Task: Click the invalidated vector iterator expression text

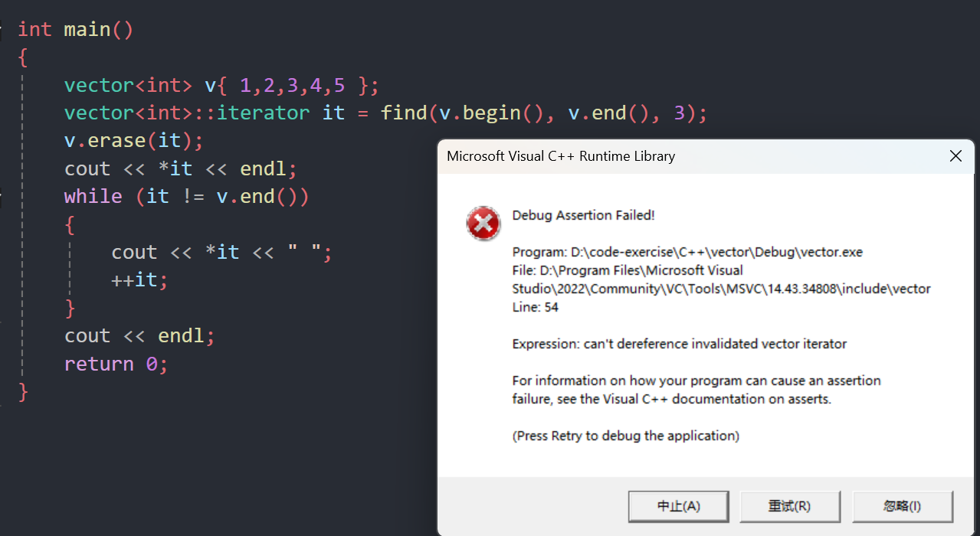Action: (680, 344)
